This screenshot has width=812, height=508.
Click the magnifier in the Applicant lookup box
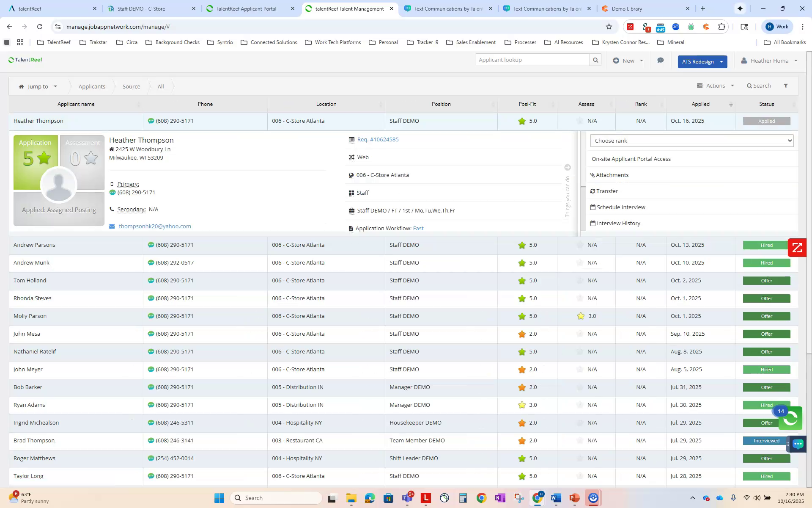pyautogui.click(x=595, y=60)
